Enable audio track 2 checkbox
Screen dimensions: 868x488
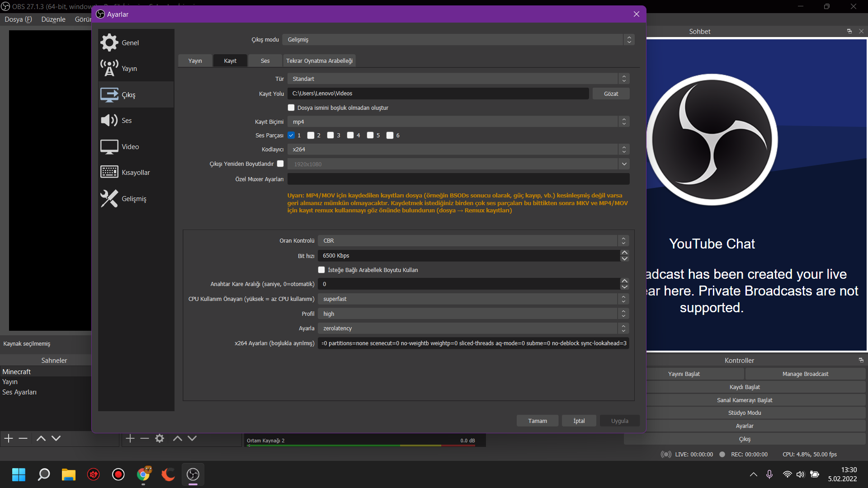point(311,135)
